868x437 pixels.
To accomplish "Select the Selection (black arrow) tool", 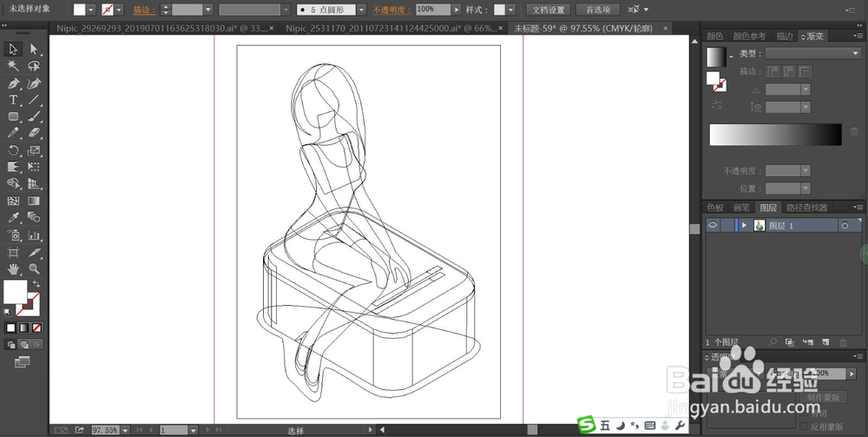I will point(13,50).
